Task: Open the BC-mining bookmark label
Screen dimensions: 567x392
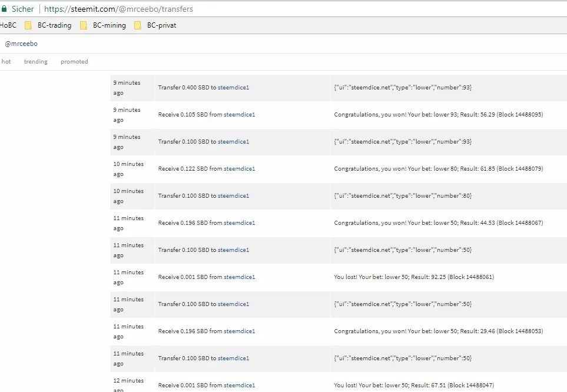Action: [x=109, y=25]
